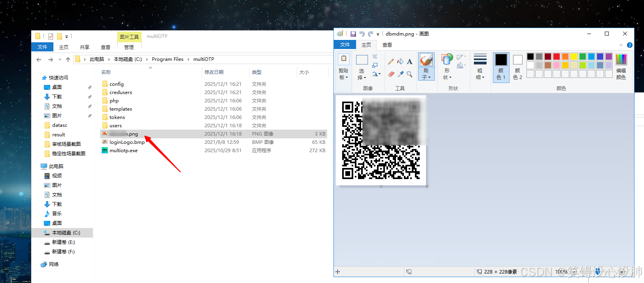Select the Color picker eyedropper tool
Viewport: 644px width, 283px height.
pyautogui.click(x=400, y=74)
